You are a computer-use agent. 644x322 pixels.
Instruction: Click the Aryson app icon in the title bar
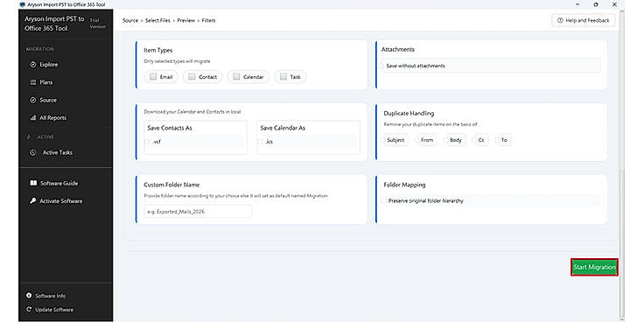[x=22, y=4]
